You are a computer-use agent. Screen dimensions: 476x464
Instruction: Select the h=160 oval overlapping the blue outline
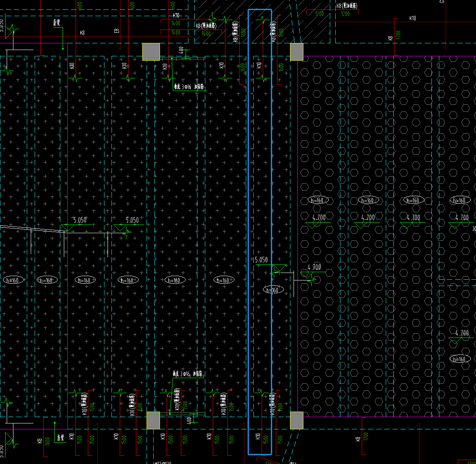[273, 290]
